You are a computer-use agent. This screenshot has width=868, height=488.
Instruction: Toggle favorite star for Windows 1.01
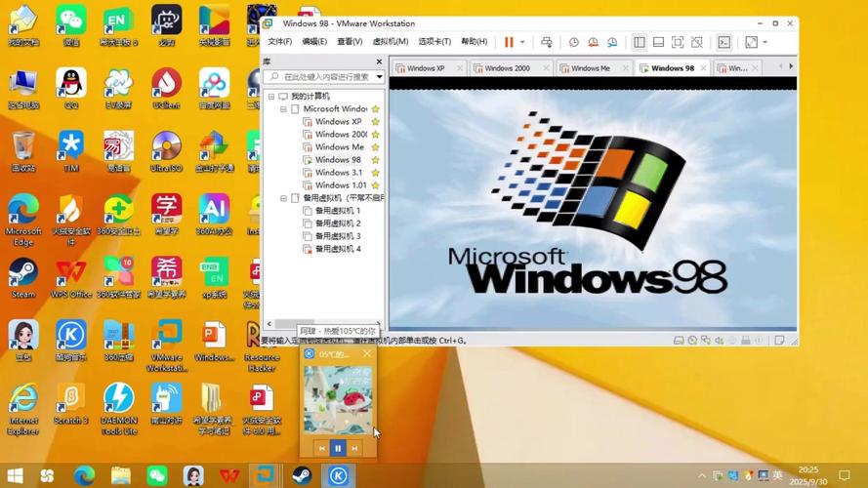coord(375,185)
